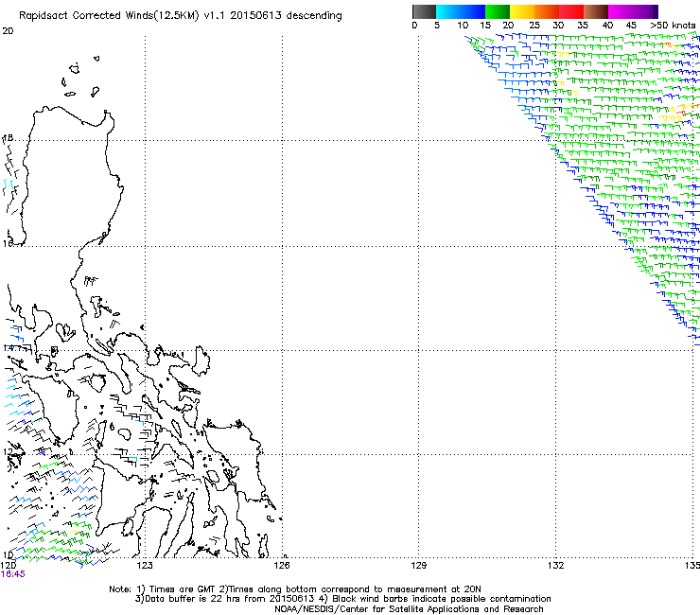Screen dimensions: 700x615
Task: Click the '>50 knots' legend label
Action: (673, 26)
